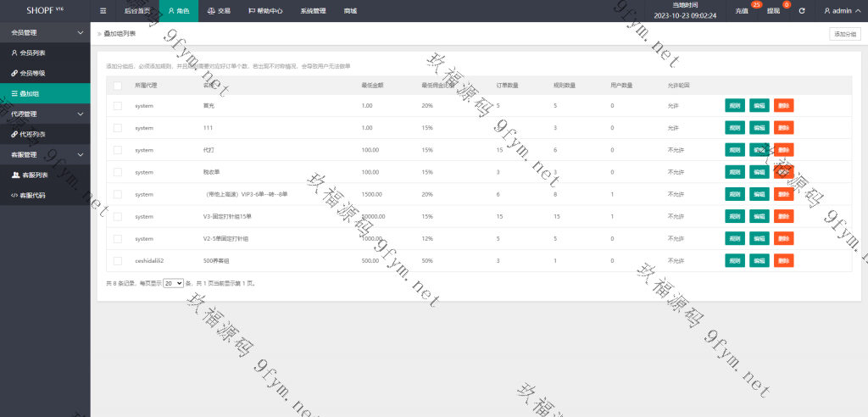Open the 系统管理 top navigation tab
This screenshot has height=417, width=868.
pos(314,10)
